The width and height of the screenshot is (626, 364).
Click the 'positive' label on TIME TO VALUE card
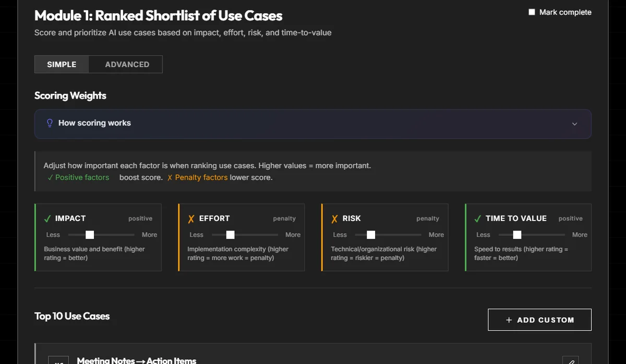coord(571,219)
